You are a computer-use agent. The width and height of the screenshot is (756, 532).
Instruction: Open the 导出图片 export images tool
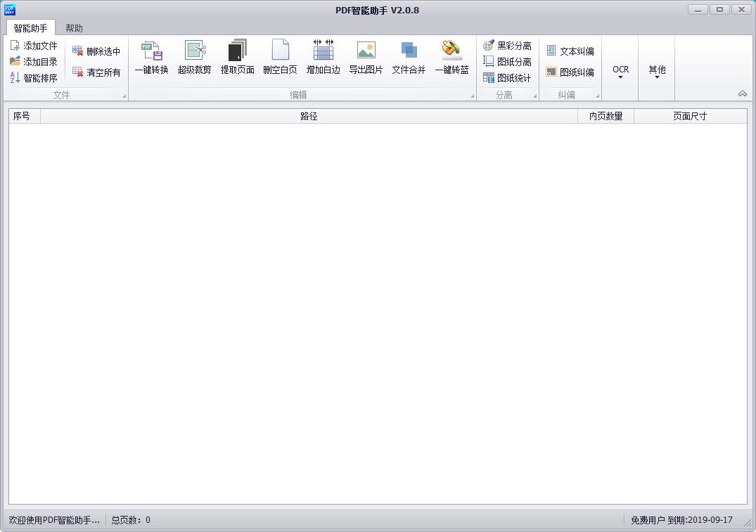click(x=366, y=58)
